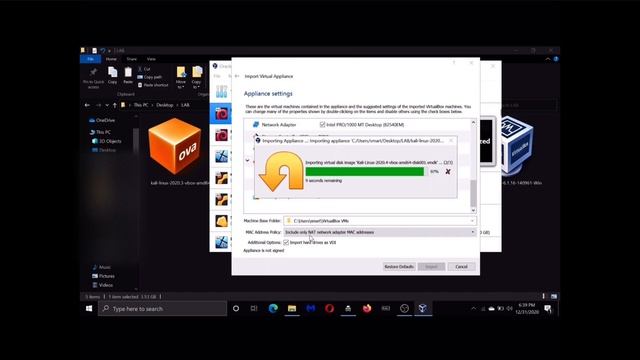Click Paste shortcut in Explorer ribbon
Screen dimensions: 640x360
click(153, 85)
